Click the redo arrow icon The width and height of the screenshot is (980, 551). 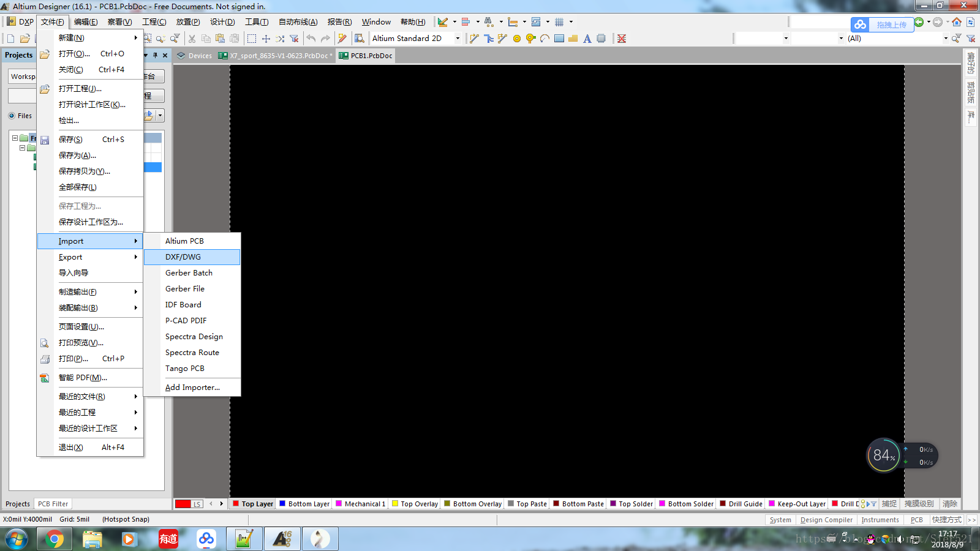[325, 39]
